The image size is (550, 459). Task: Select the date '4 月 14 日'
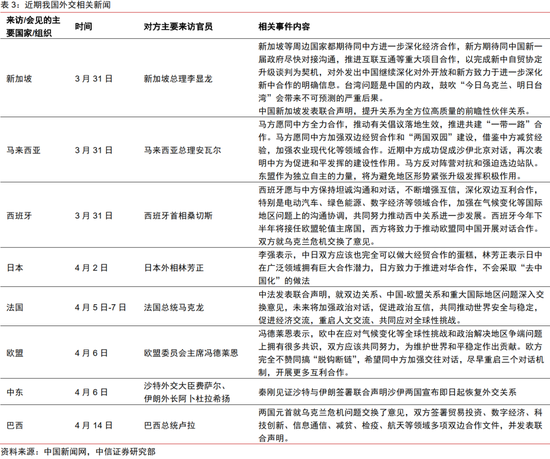pyautogui.click(x=93, y=425)
